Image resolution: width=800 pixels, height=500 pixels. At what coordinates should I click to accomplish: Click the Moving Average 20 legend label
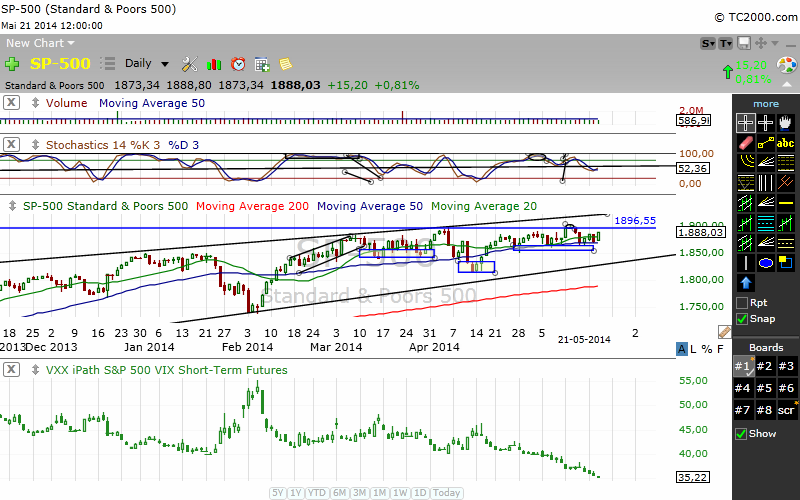pyautogui.click(x=484, y=206)
